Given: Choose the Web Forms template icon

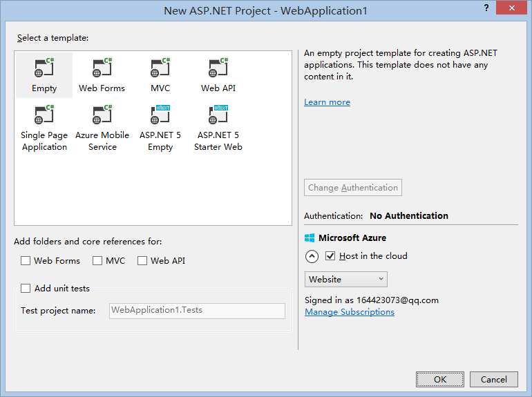Looking at the screenshot, I should (102, 68).
